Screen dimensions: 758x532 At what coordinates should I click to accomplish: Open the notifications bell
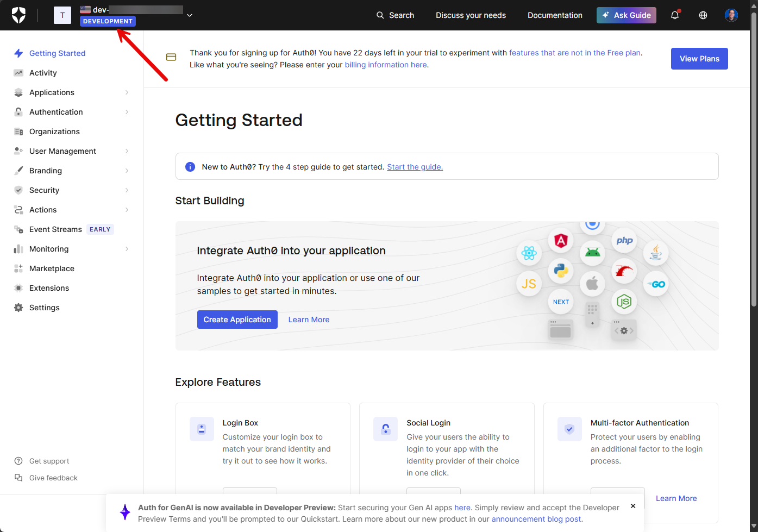click(675, 15)
